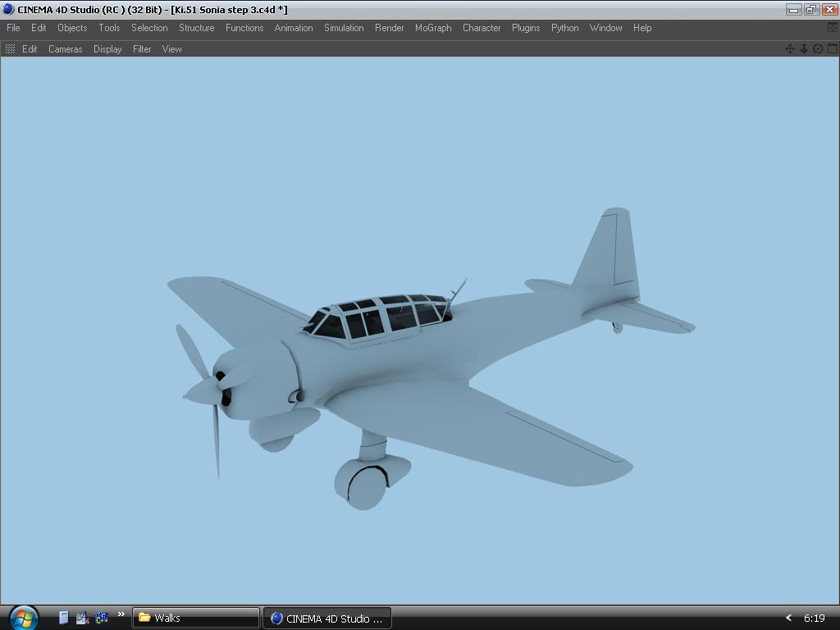
Task: Toggle the active viewport layout icon
Action: [x=832, y=49]
